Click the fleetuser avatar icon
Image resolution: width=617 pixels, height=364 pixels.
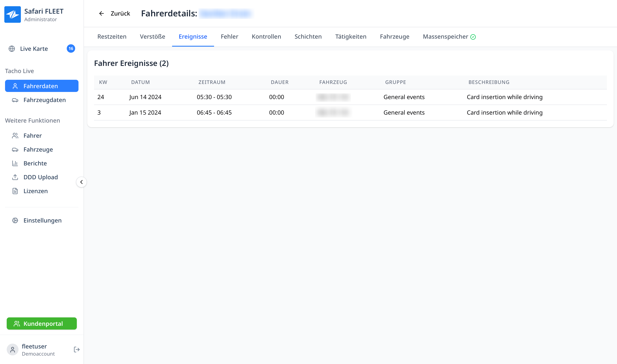pyautogui.click(x=13, y=349)
